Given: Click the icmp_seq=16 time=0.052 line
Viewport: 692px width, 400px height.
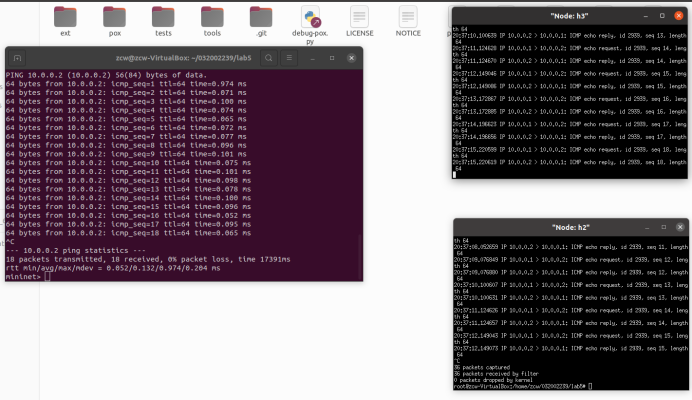Looking at the screenshot, I should click(128, 215).
